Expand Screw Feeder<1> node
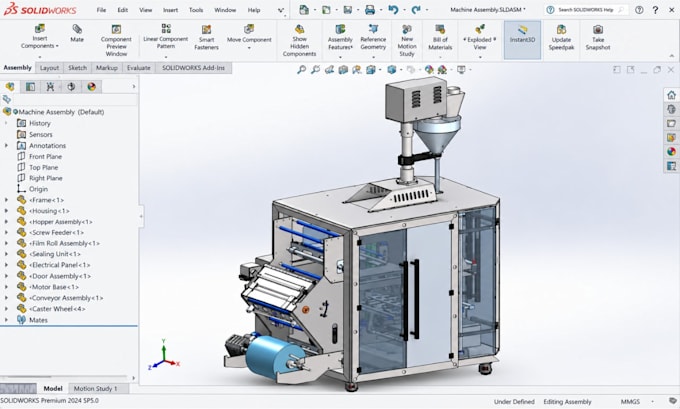 coord(6,232)
